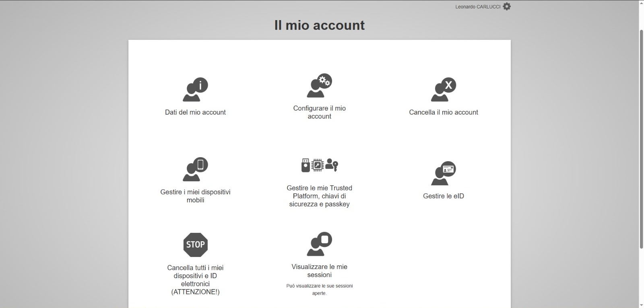
Task: Click the 'Il mio account' heading
Action: 320,25
